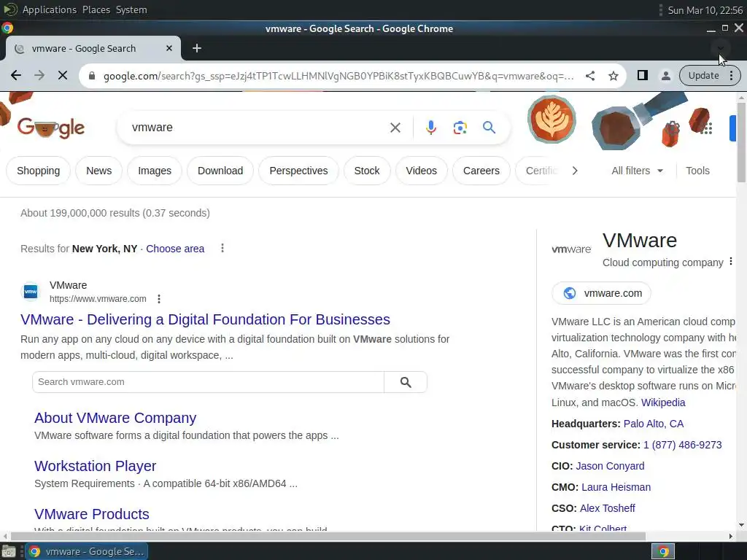
Task: Open Google apps grid icon
Action: pos(707,128)
